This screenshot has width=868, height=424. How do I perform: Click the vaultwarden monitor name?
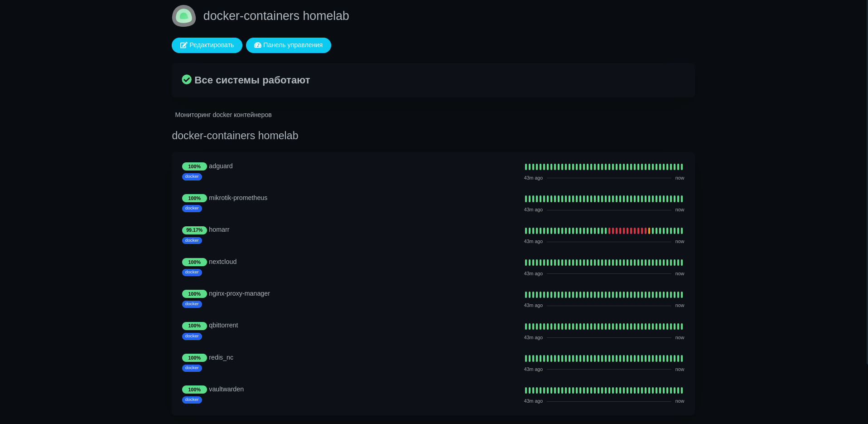227,389
